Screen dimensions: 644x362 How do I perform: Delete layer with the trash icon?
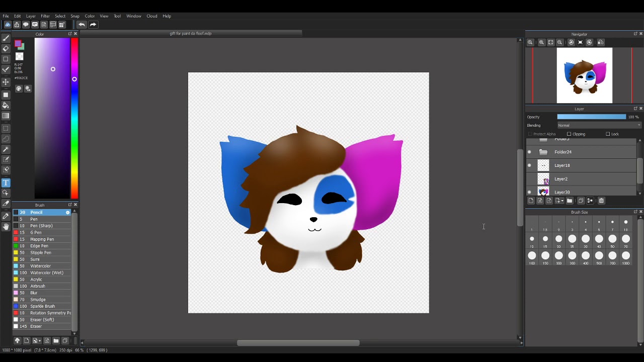click(601, 201)
